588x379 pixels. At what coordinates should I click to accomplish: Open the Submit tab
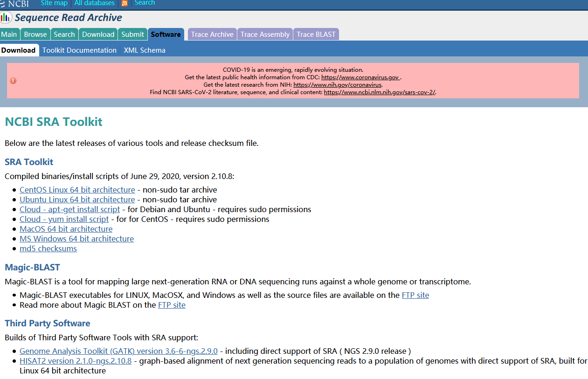pyautogui.click(x=132, y=34)
